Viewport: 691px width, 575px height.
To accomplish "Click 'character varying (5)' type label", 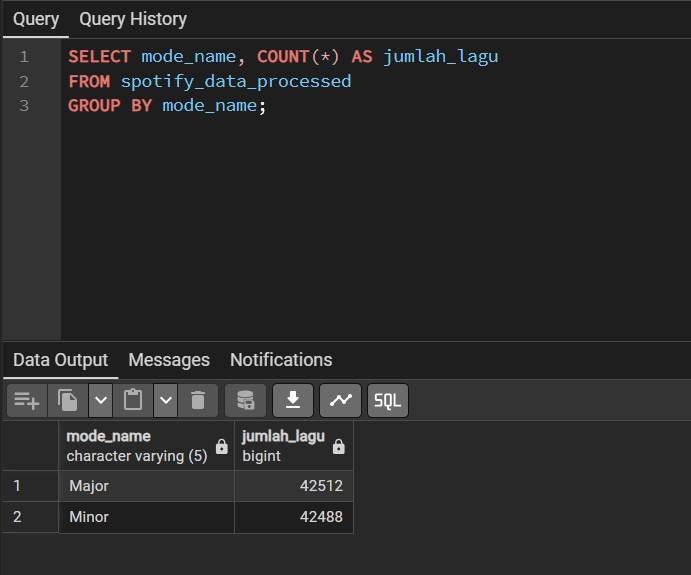I will [137, 456].
